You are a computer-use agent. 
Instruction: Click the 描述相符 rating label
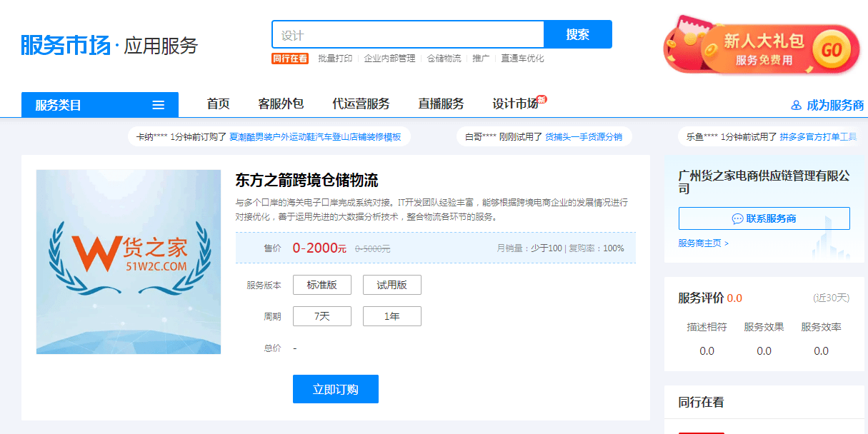(x=707, y=327)
